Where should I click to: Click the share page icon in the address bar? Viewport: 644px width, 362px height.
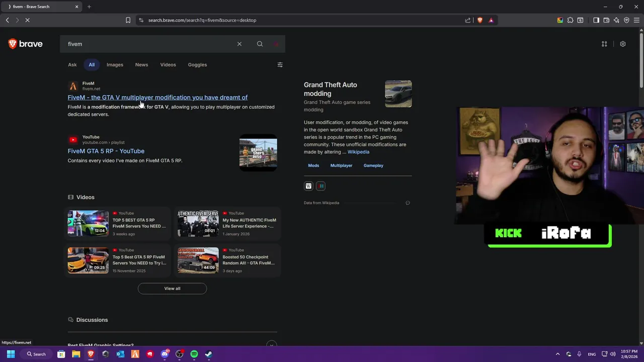pyautogui.click(x=468, y=20)
